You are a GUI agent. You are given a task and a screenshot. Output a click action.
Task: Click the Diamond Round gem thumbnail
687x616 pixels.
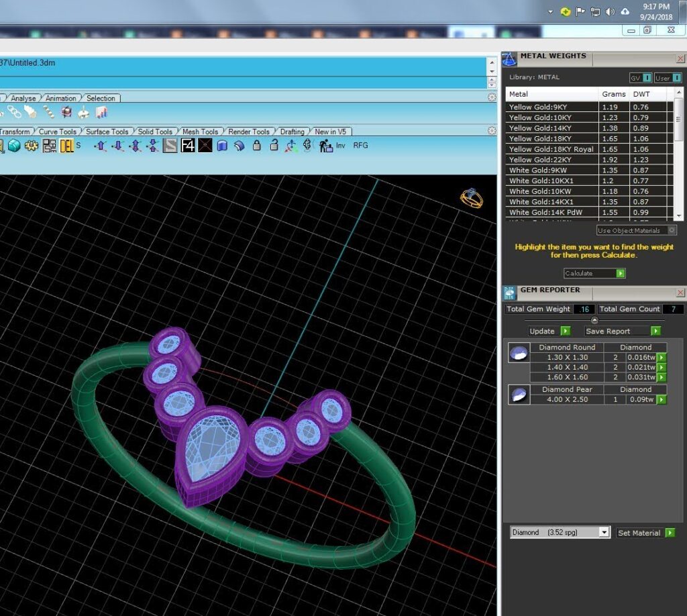coord(519,353)
